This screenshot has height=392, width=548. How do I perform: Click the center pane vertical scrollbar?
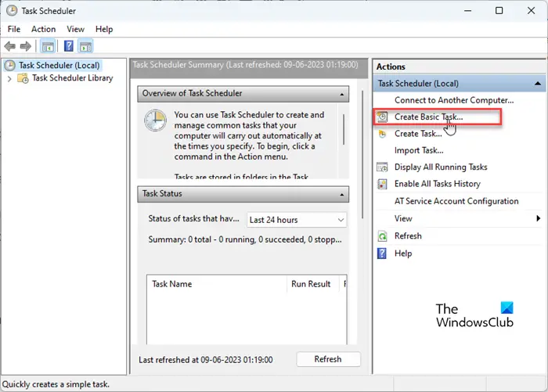pyautogui.click(x=362, y=155)
